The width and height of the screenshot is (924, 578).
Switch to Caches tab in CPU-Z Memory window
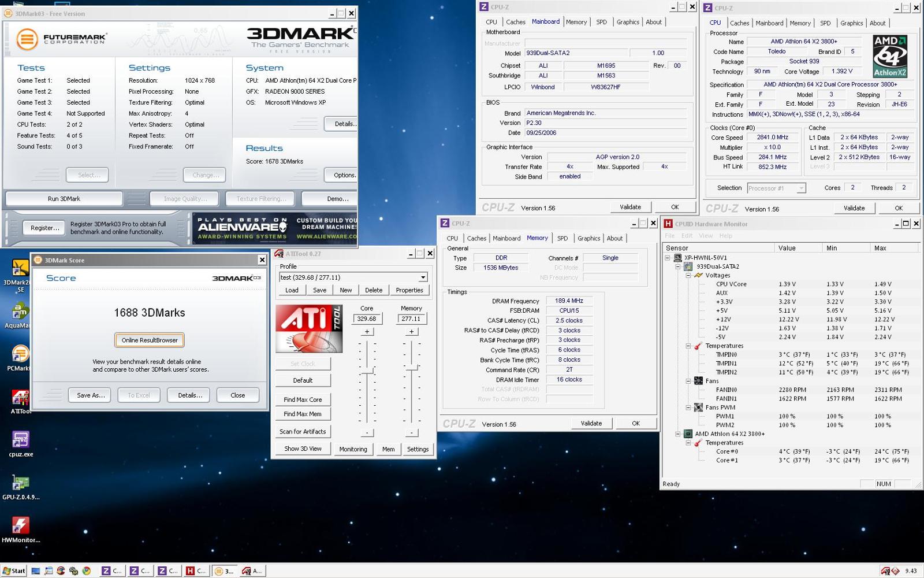click(x=476, y=238)
